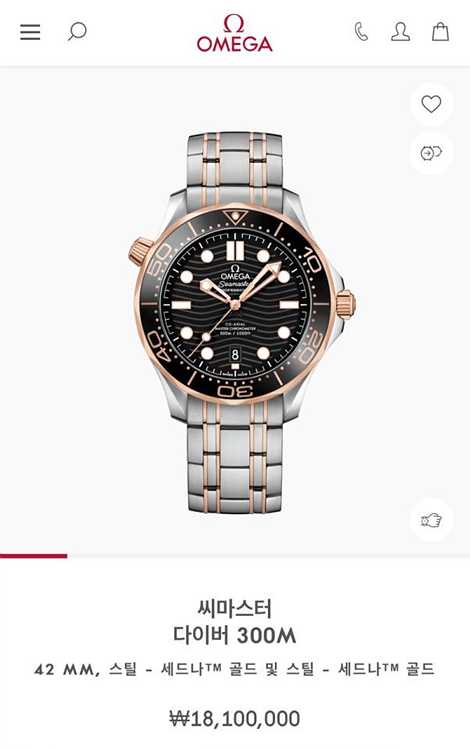Click the 42 MM material description text

point(234,669)
